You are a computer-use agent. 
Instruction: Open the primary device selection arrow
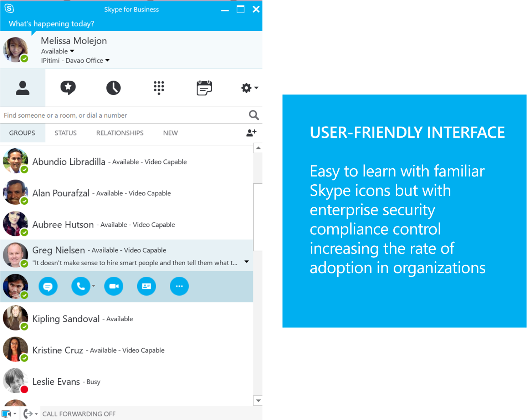click(15, 414)
